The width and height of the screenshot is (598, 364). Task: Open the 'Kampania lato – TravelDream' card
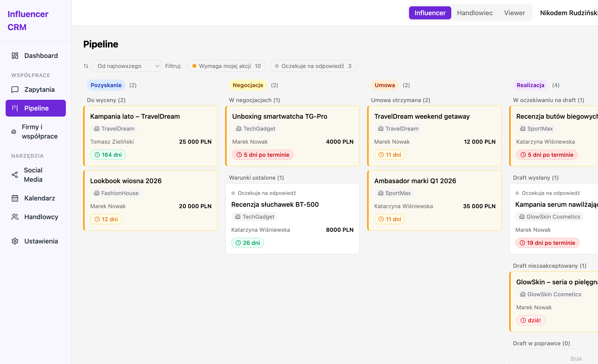150,136
